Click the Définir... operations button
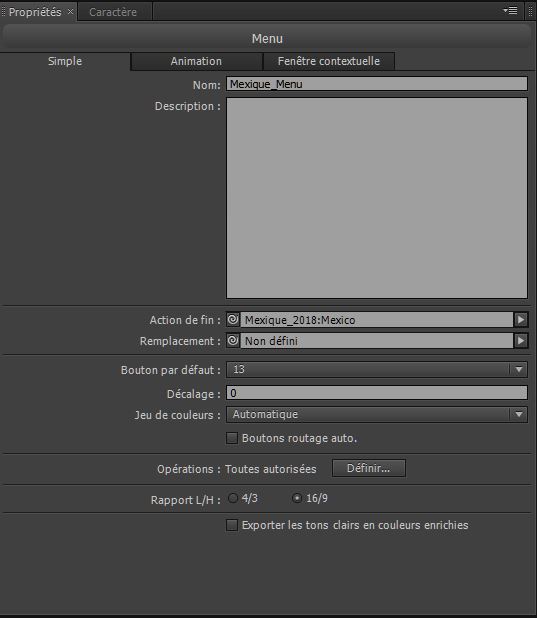This screenshot has height=618, width=537. tap(369, 468)
